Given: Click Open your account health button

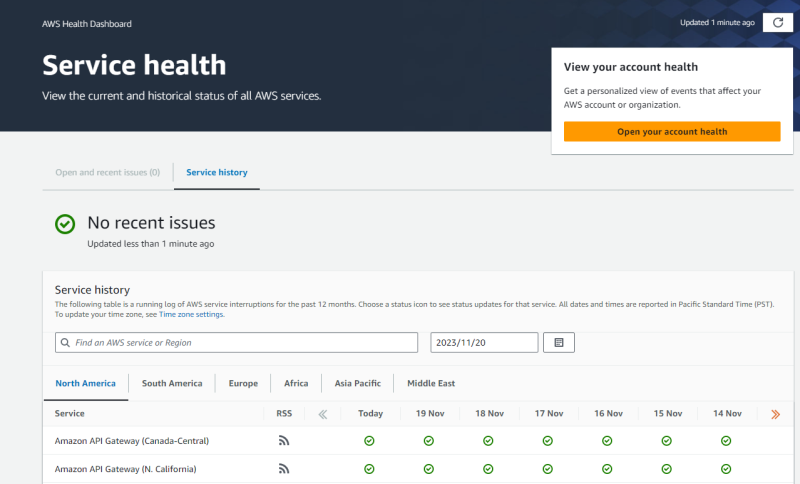Looking at the screenshot, I should [672, 132].
